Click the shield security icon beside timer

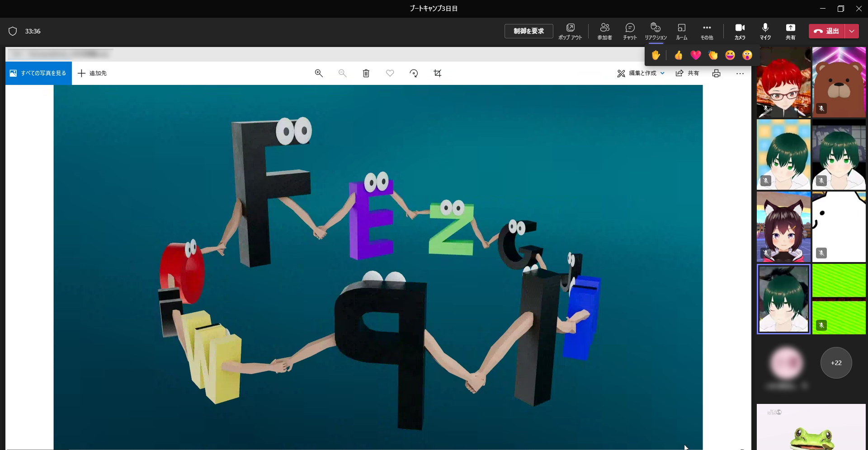click(13, 31)
